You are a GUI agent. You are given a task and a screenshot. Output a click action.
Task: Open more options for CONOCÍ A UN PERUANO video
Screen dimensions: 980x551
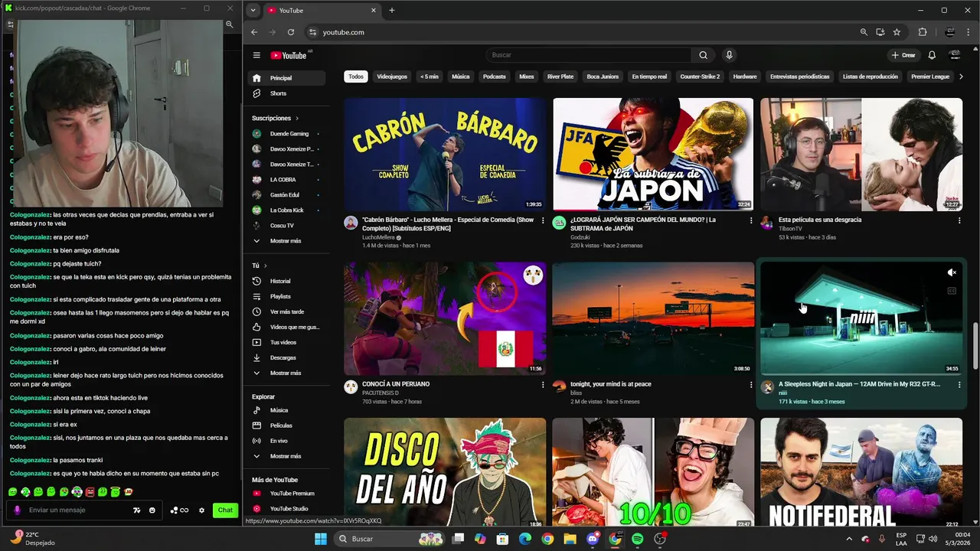(x=544, y=385)
